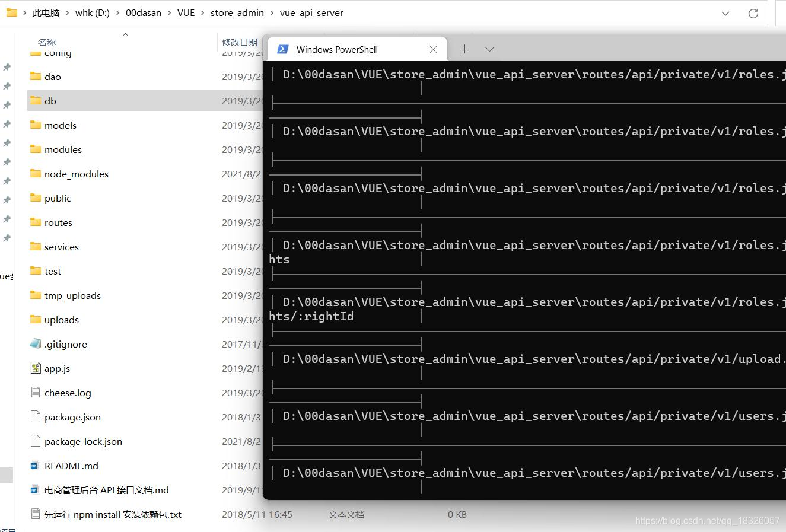Click the 2018/5/11 16:45 modified date
Image resolution: width=786 pixels, height=532 pixels.
click(x=257, y=514)
